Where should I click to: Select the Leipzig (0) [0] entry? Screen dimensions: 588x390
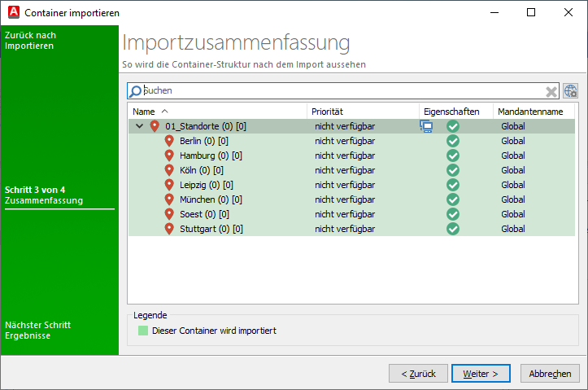pos(207,185)
